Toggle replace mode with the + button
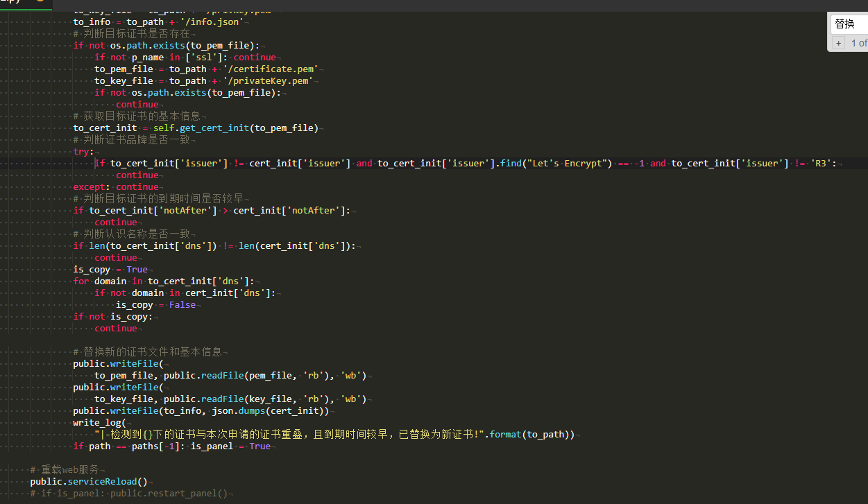The width and height of the screenshot is (868, 504). (x=839, y=43)
